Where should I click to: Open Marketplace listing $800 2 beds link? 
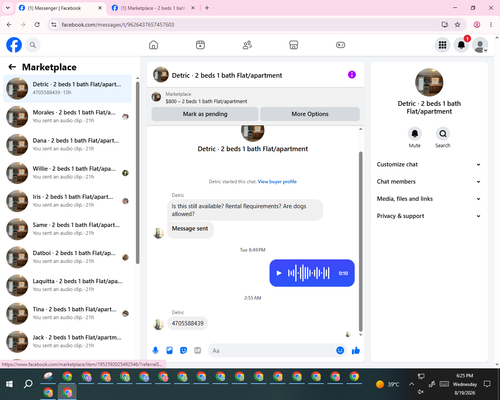click(206, 101)
